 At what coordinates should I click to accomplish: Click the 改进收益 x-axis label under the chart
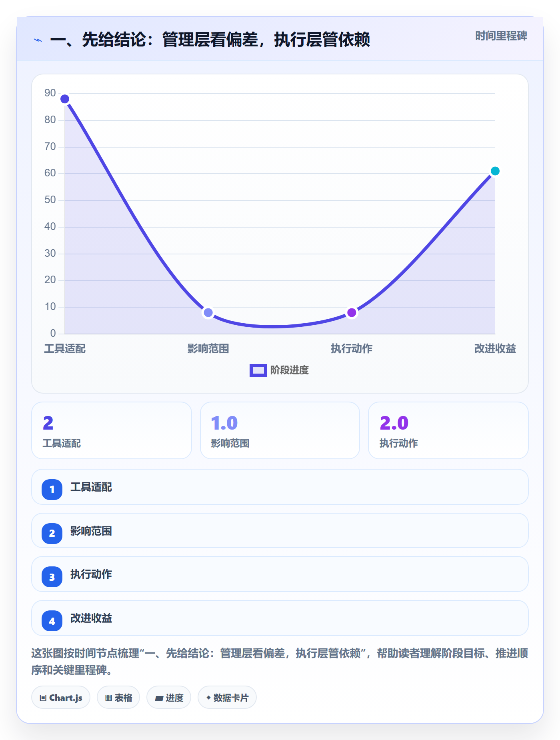[x=495, y=349]
